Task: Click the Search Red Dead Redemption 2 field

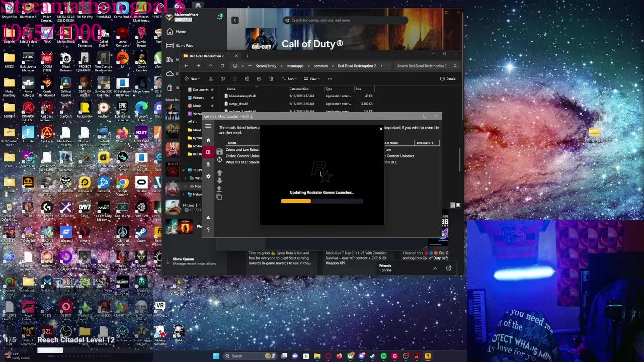Action: [427, 66]
